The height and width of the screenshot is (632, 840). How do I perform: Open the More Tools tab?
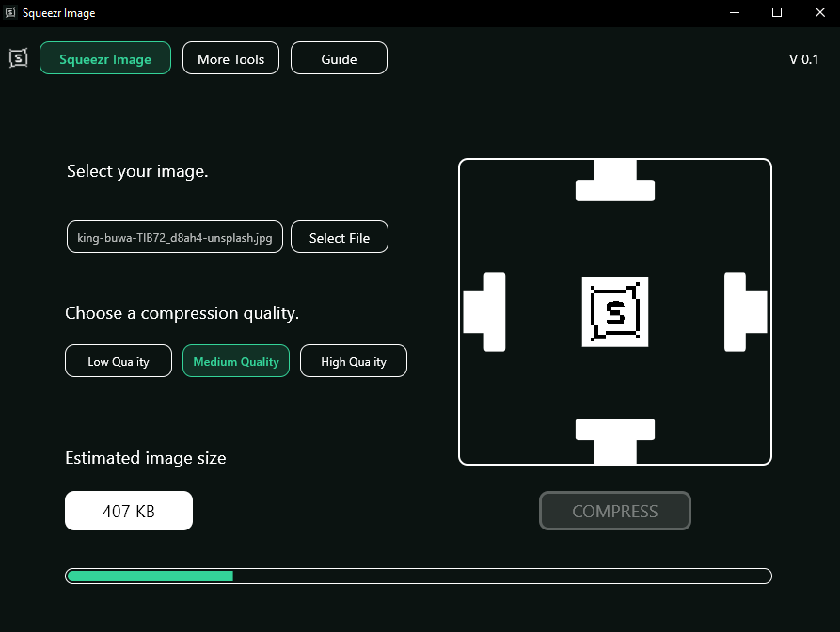point(230,58)
